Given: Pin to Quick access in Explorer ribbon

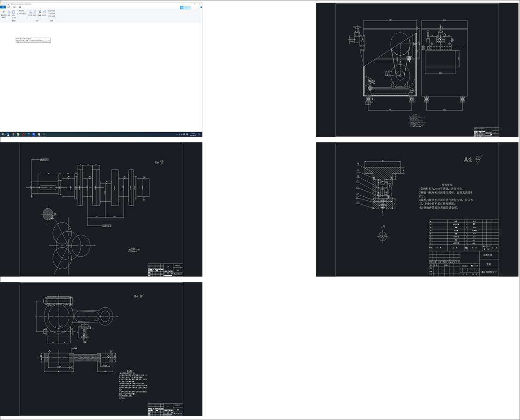Looking at the screenshot, I should (4, 14).
